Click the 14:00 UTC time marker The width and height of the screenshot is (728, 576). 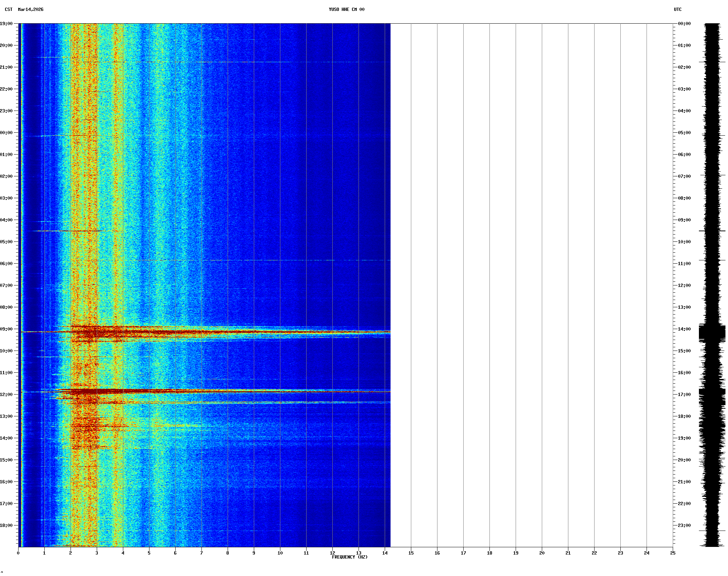(684, 329)
